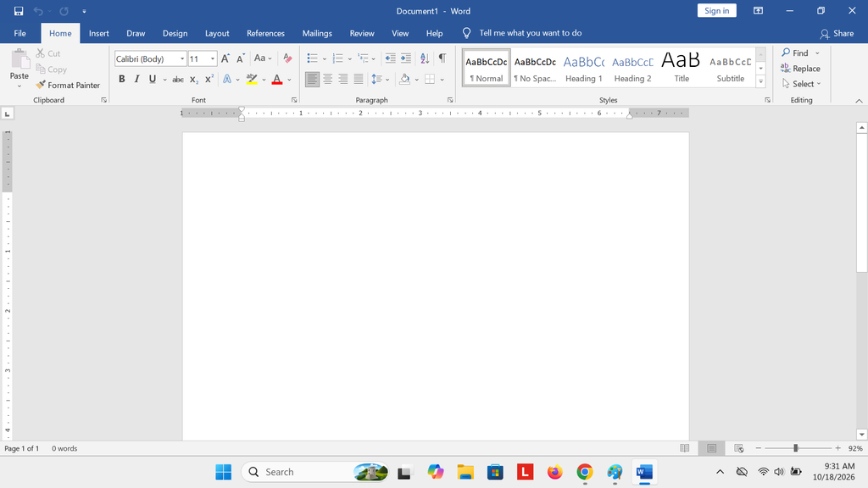Viewport: 868px width, 488px height.
Task: Open the Calibri (Body) font name dropdown
Action: [182, 58]
